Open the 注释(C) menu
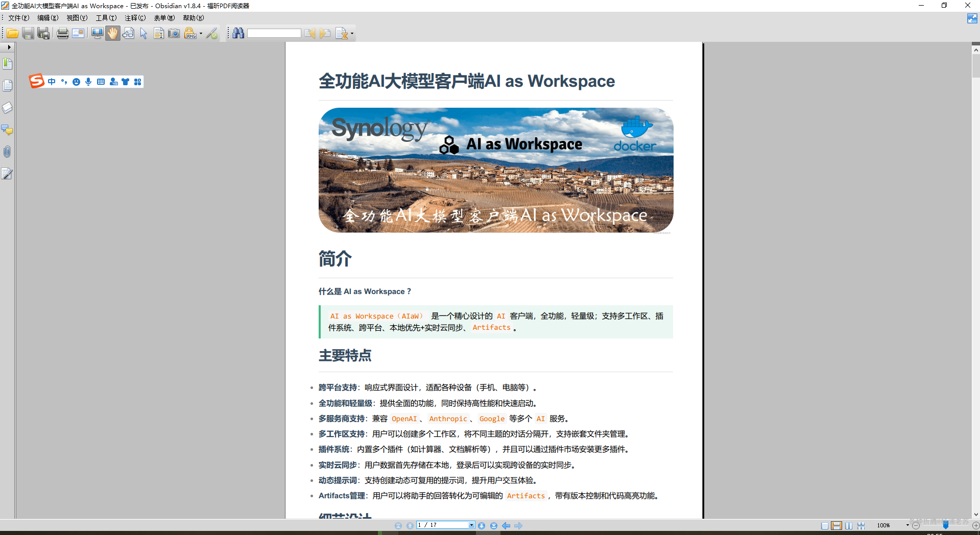The height and width of the screenshot is (535, 980). click(x=135, y=18)
